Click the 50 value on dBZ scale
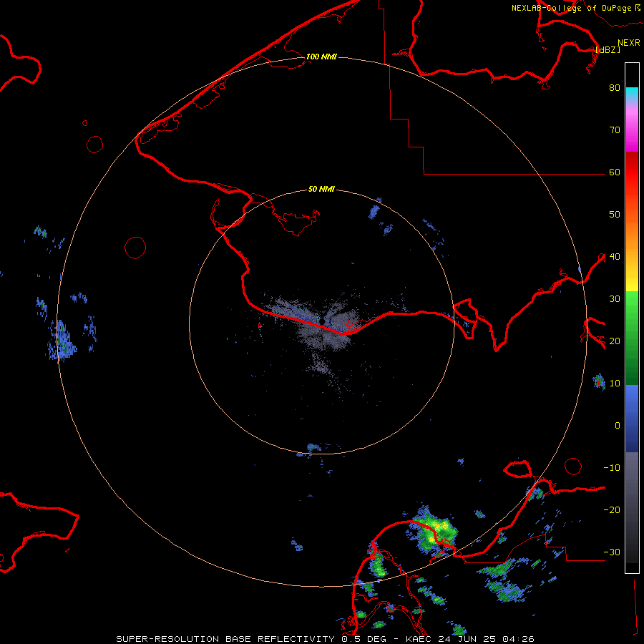 (x=615, y=215)
